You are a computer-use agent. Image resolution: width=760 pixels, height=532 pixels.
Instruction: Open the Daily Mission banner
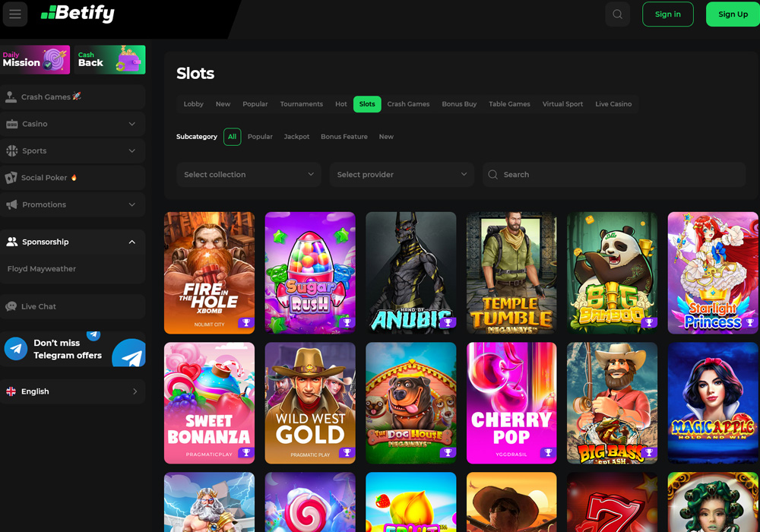(x=35, y=59)
